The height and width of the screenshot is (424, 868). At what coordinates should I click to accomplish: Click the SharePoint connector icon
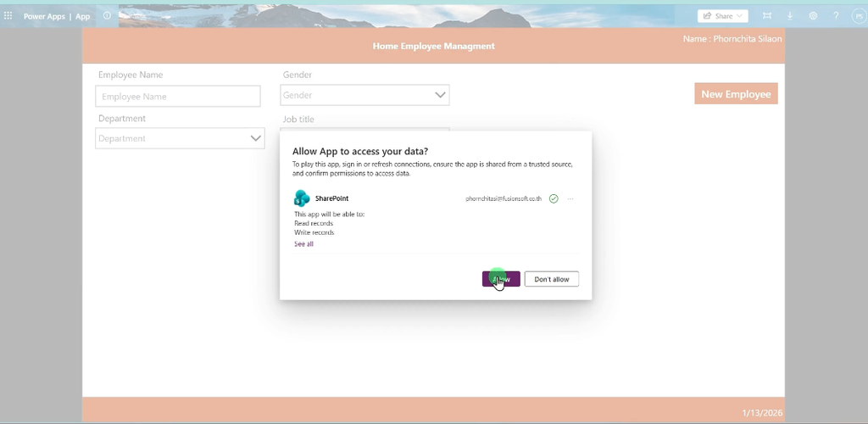point(302,198)
